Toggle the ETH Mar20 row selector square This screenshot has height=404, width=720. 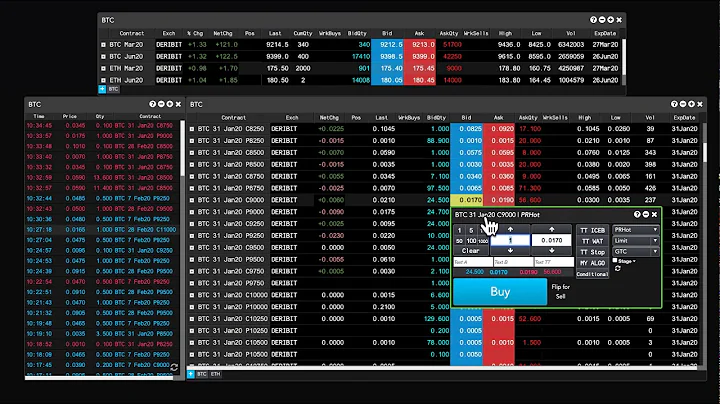point(103,69)
